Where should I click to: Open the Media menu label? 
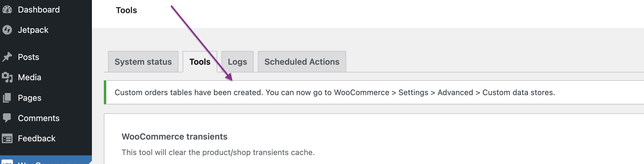click(30, 77)
